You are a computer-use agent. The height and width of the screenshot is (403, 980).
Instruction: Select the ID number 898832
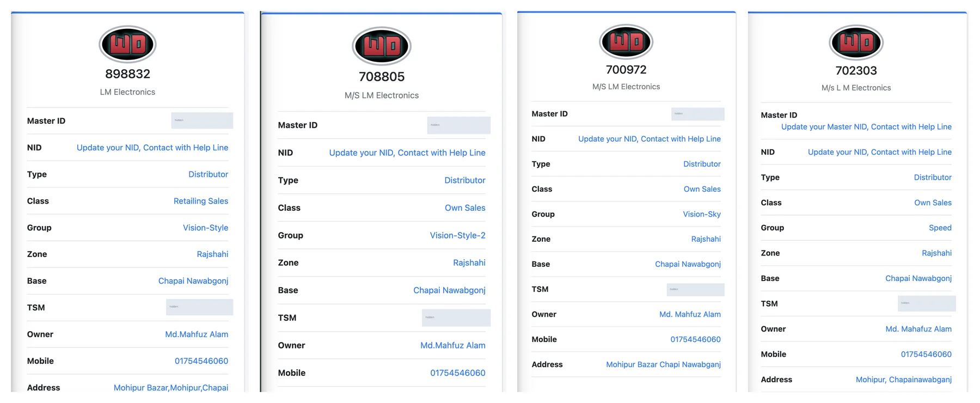[x=127, y=74]
